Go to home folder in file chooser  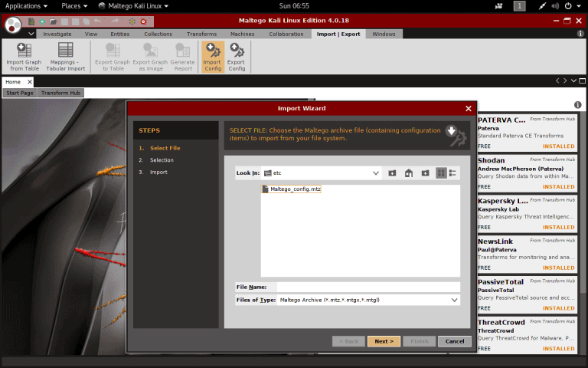[409, 173]
